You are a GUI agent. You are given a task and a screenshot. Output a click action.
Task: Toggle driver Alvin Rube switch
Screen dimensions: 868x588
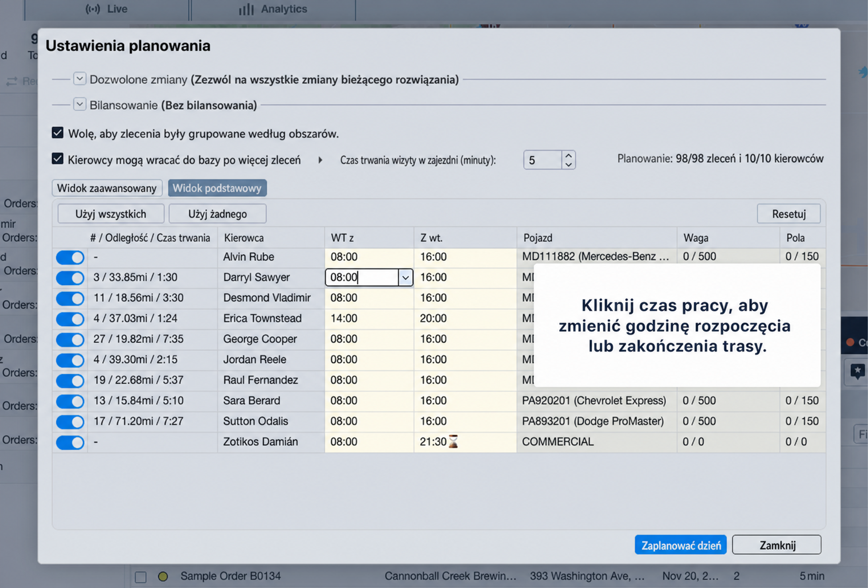pyautogui.click(x=70, y=257)
